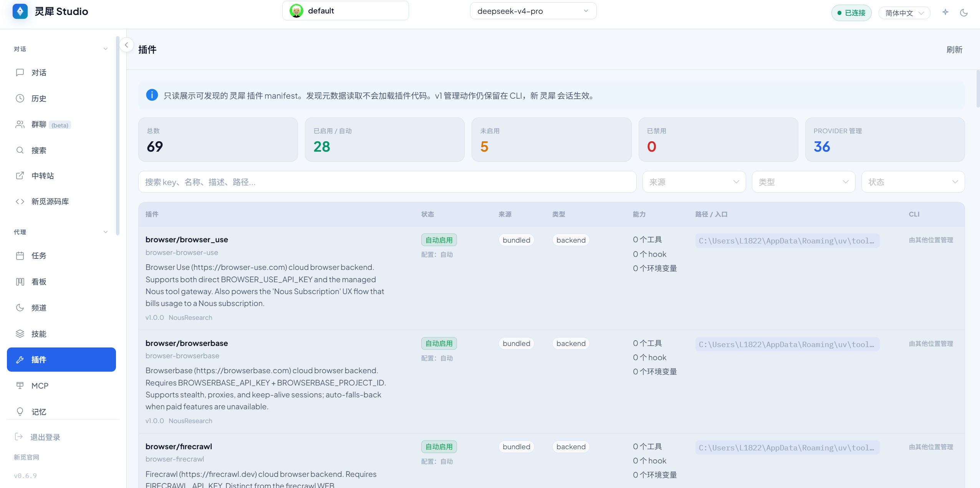Click bundled tag in browser/firecrawl row
Screen dimensions: 980x488
point(516,447)
